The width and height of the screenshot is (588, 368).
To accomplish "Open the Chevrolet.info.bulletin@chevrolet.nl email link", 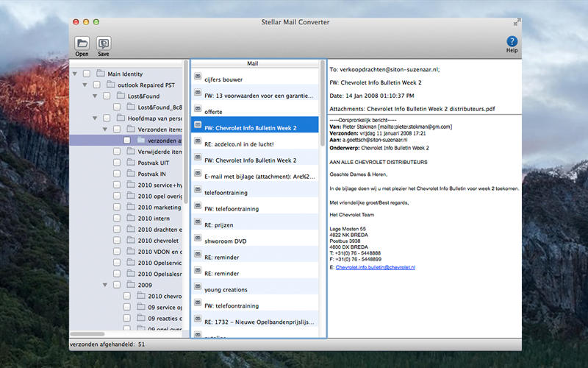I will 376,267.
